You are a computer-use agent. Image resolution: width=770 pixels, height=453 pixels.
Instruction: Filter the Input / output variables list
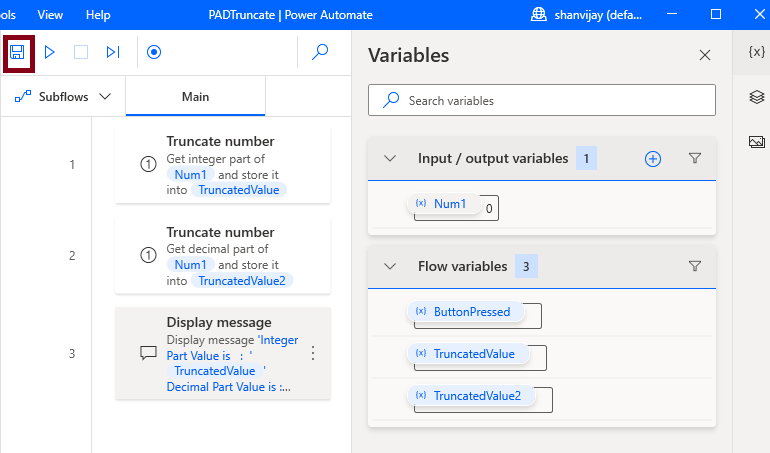point(696,158)
